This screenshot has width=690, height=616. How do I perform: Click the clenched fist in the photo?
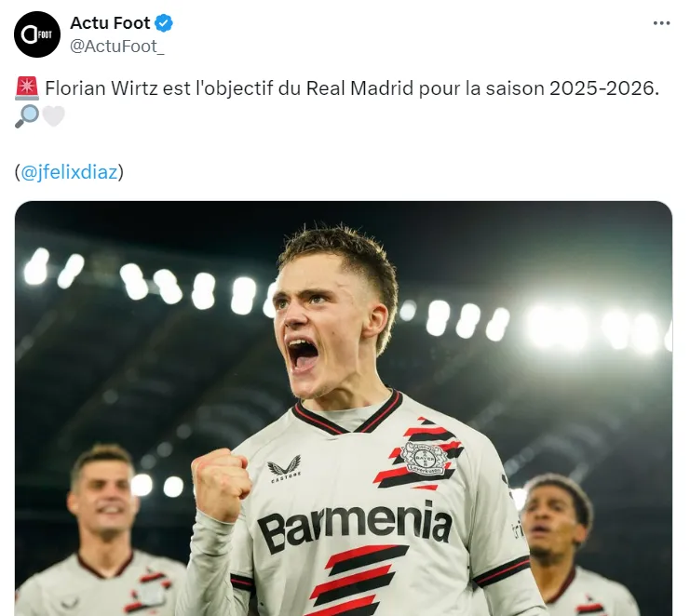pos(220,485)
